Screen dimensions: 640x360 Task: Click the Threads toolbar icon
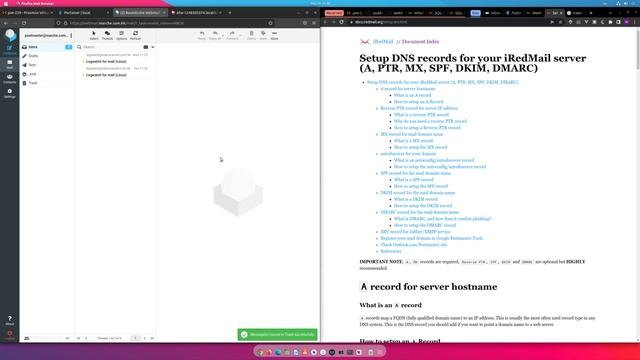click(x=107, y=36)
